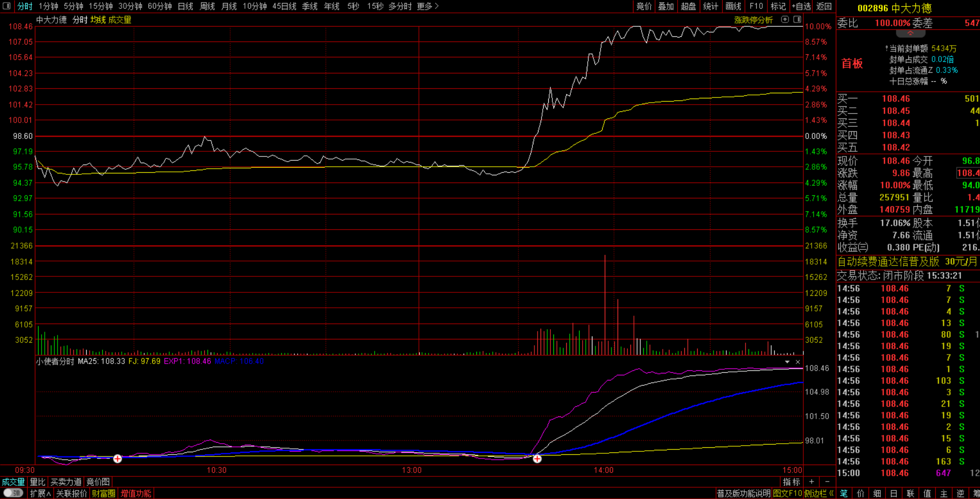Click the 自动续费通达信普及版 subscription banner

click(908, 262)
